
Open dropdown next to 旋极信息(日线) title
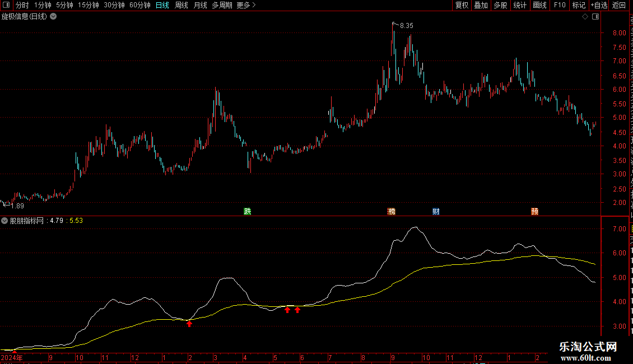click(x=53, y=17)
